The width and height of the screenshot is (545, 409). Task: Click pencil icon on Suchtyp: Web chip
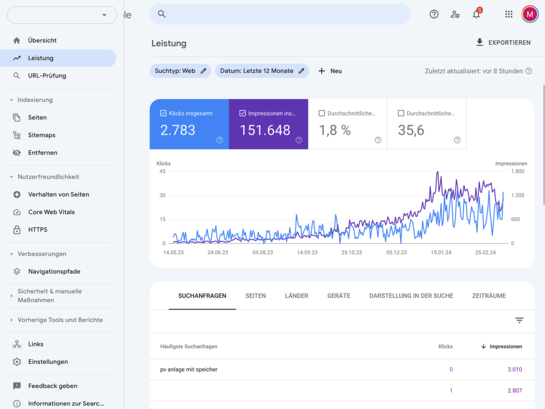[x=204, y=71]
